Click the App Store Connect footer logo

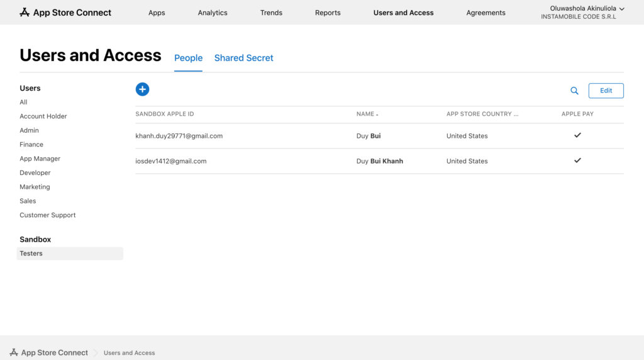[48, 352]
